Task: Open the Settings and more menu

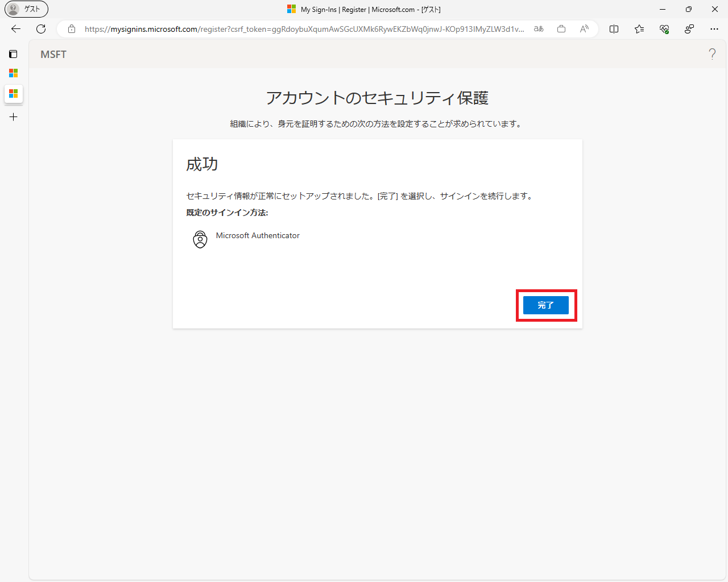Action: coord(714,29)
